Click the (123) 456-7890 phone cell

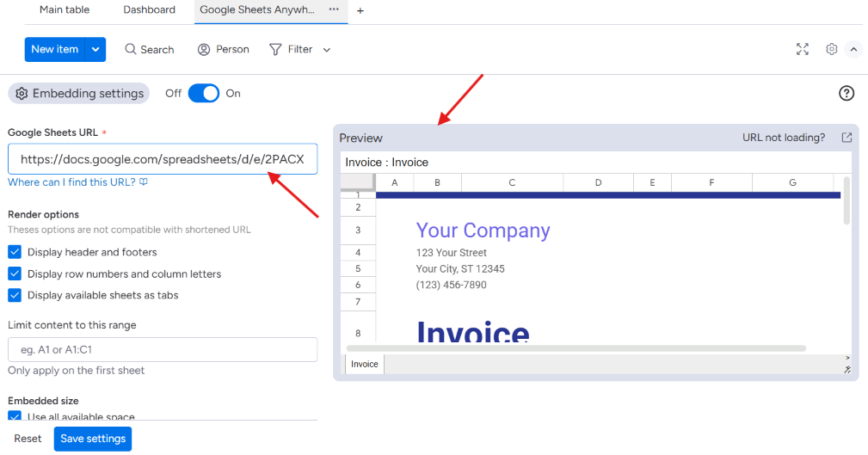click(451, 285)
